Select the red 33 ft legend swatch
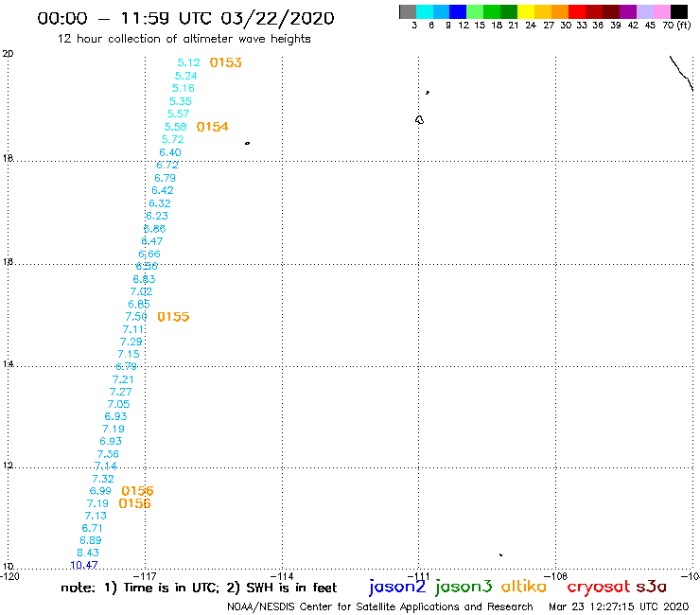This screenshot has height=615, width=700. click(x=577, y=11)
